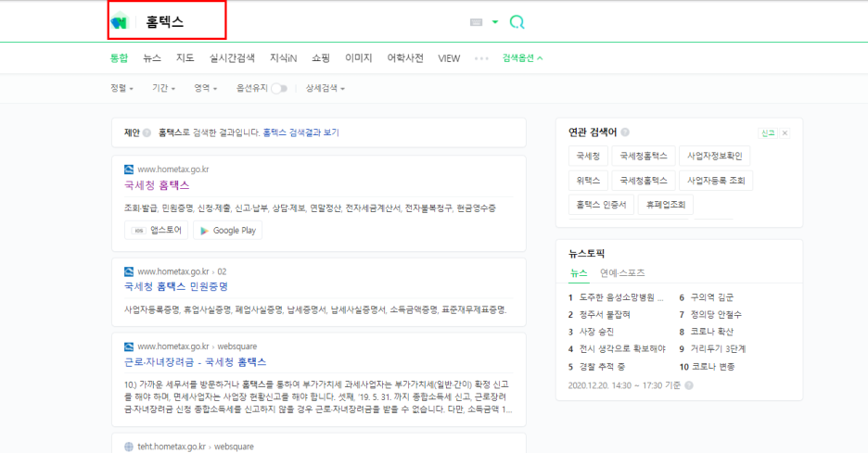Screen dimensions: 868x453
Task: Open news topic 정주서 붙잡혀
Action: tap(605, 315)
